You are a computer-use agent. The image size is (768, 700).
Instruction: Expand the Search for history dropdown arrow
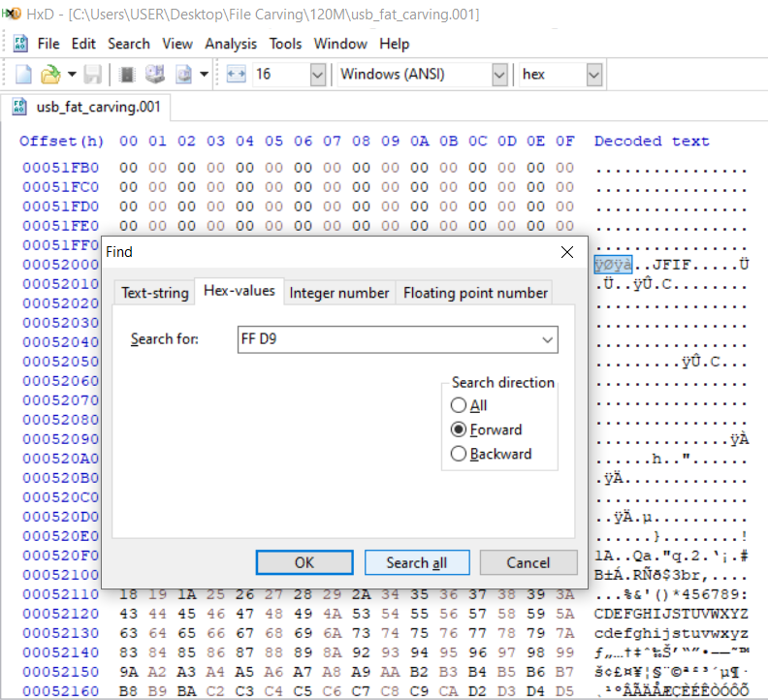pos(548,339)
